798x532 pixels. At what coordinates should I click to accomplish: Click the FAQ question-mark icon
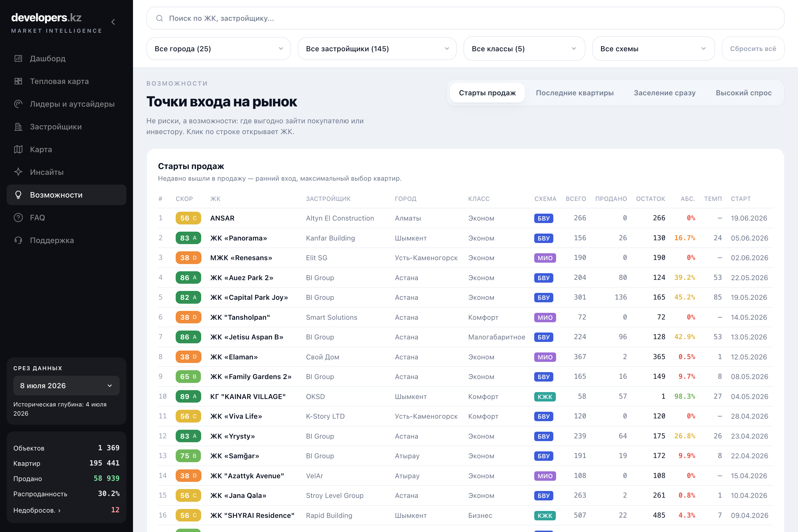point(18,218)
